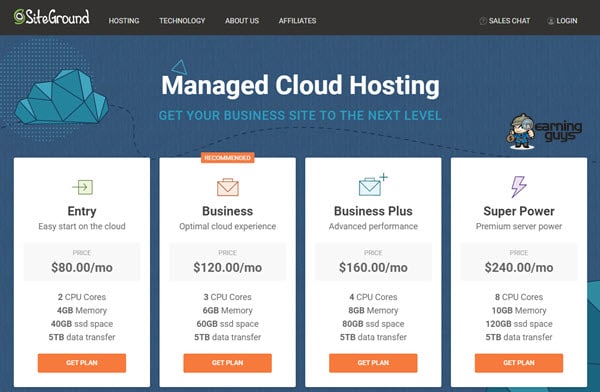The image size is (600, 392).
Task: Get the Business Plus plan
Action: 373,363
